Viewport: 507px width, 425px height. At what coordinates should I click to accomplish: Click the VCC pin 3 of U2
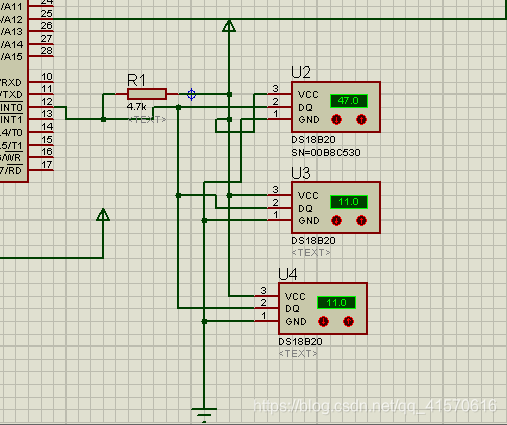tap(279, 94)
